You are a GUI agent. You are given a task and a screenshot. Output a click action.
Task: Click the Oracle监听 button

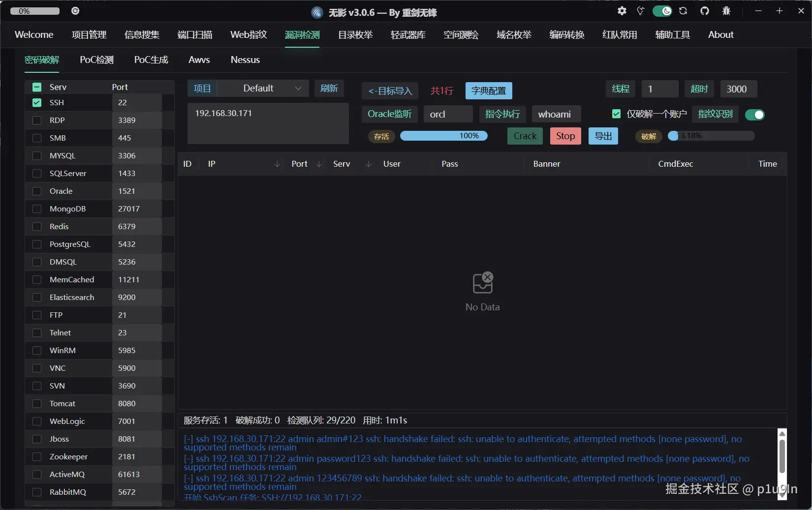coord(390,114)
